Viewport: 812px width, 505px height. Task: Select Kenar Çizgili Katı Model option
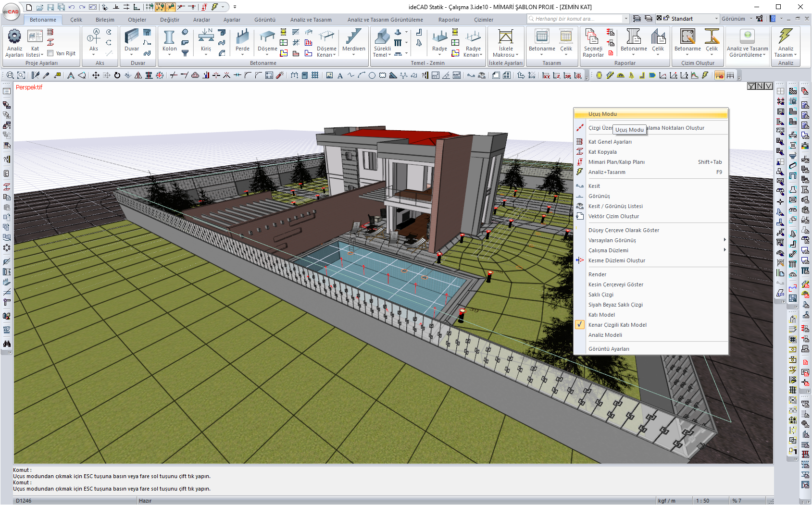point(617,325)
